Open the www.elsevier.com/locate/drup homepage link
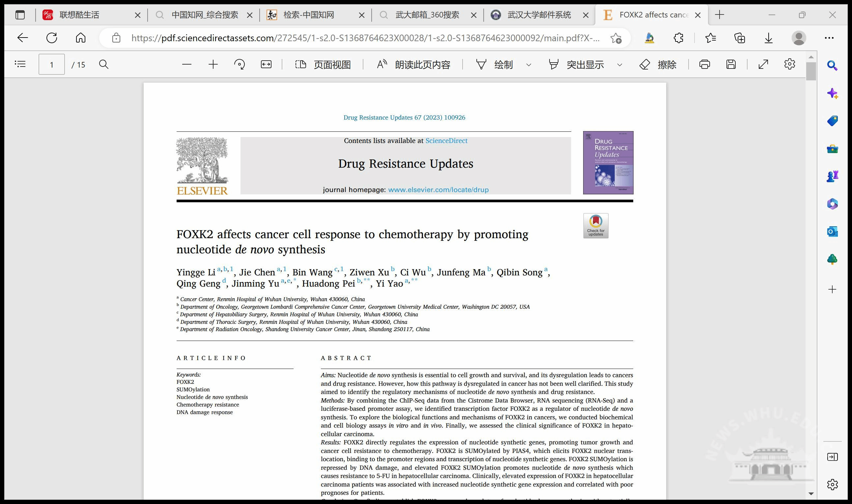Viewport: 852px width, 504px height. pyautogui.click(x=438, y=189)
